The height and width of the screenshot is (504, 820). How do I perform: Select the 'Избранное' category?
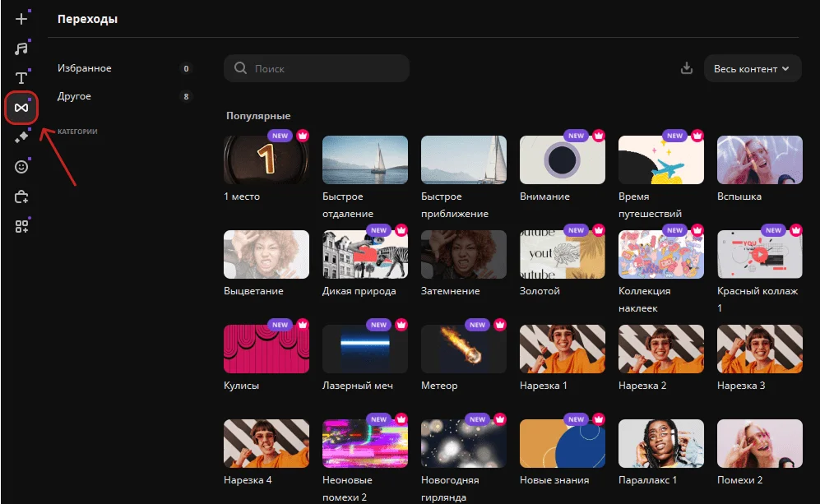(x=85, y=68)
